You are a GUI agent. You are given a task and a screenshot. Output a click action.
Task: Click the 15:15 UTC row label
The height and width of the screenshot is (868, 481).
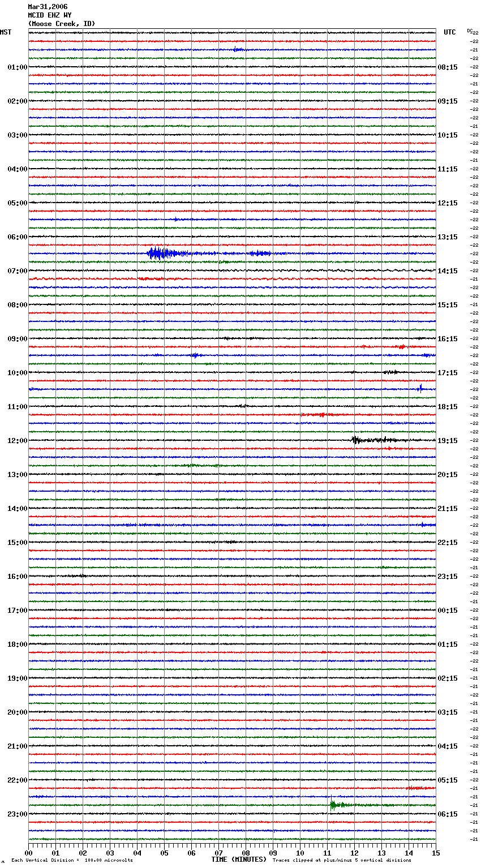[x=448, y=305]
